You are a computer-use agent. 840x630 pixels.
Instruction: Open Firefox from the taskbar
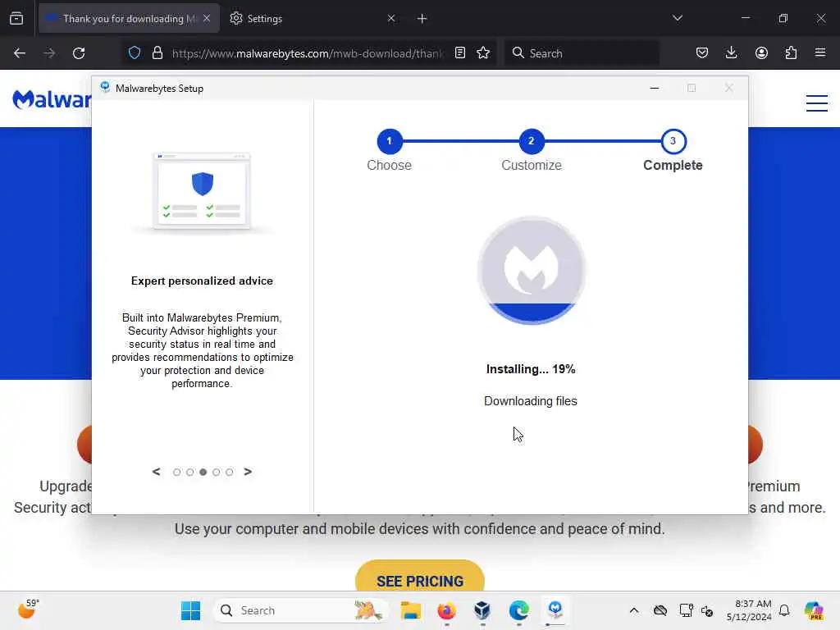pyautogui.click(x=447, y=610)
